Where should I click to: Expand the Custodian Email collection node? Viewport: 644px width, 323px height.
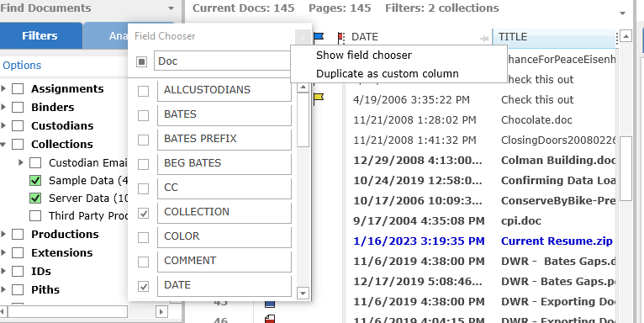coord(21,162)
